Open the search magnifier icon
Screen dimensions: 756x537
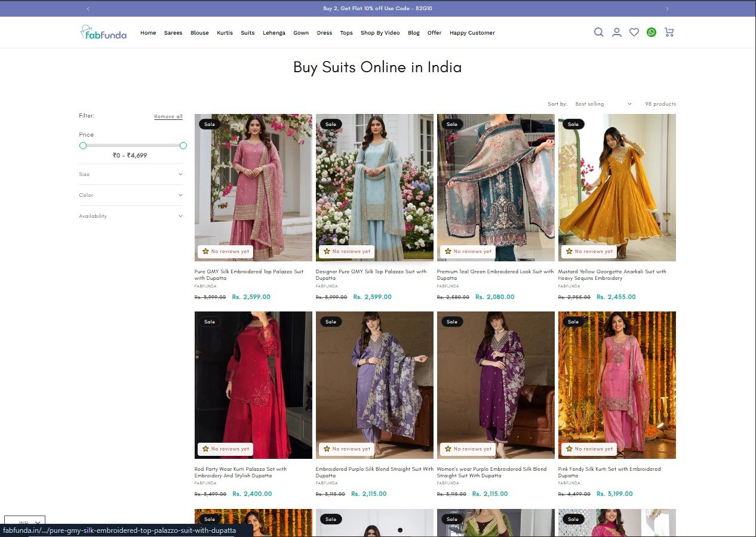click(598, 32)
